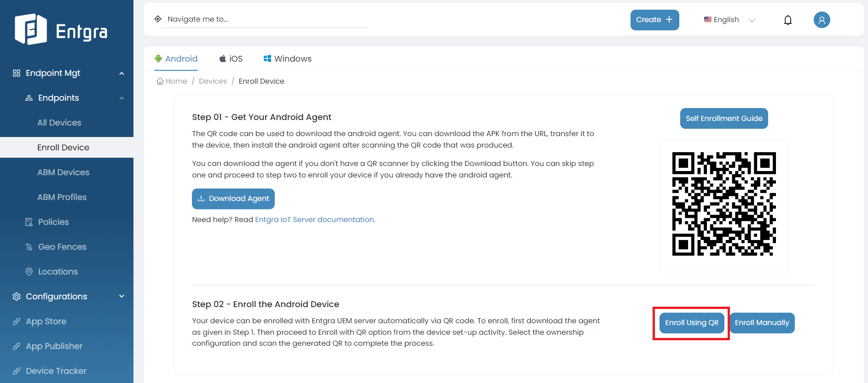This screenshot has height=383, width=868.
Task: Switch to the iOS tab
Action: 231,58
